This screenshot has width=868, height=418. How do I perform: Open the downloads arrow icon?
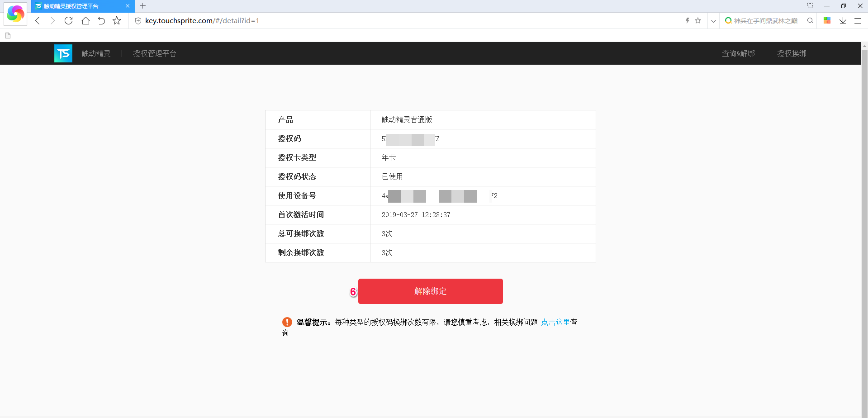click(x=843, y=21)
